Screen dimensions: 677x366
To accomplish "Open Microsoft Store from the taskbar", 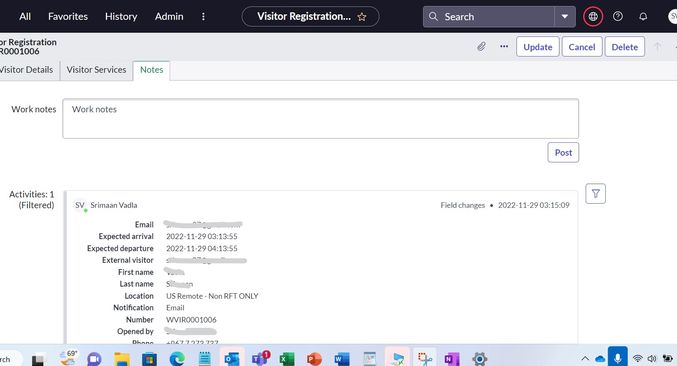I will 149,359.
